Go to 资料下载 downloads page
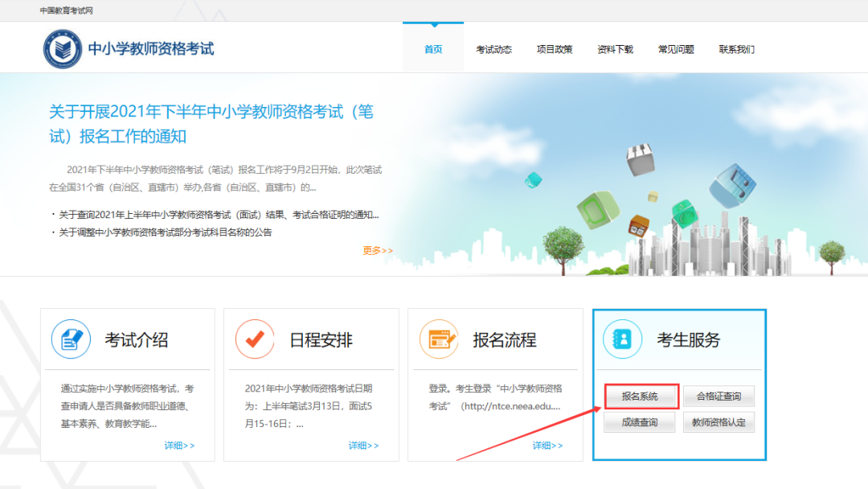 (x=615, y=48)
